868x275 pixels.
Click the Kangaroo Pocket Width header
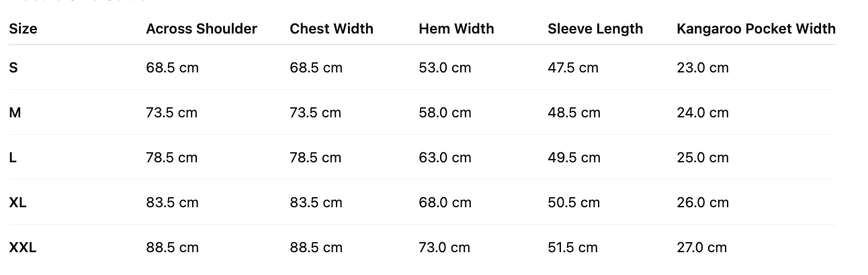[x=756, y=29]
